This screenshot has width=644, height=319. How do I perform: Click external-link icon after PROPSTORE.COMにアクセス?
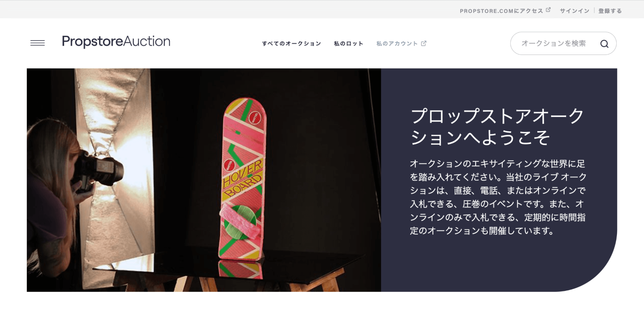(x=548, y=10)
